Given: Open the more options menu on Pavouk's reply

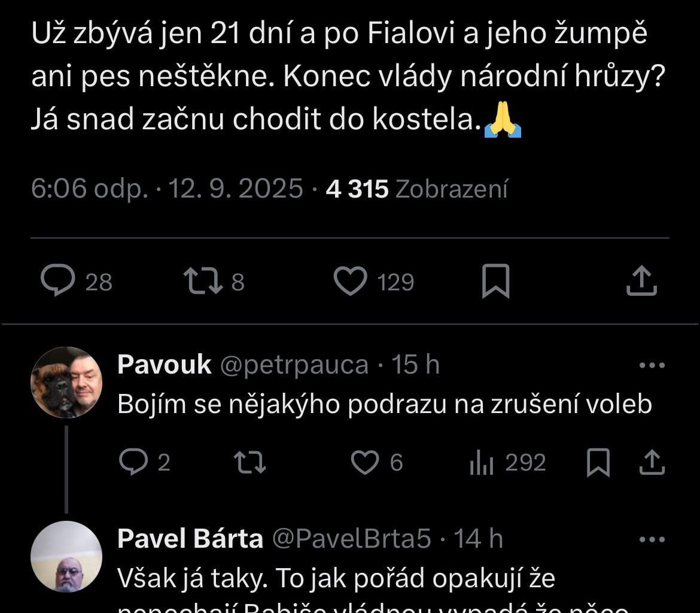Looking at the screenshot, I should tap(653, 364).
